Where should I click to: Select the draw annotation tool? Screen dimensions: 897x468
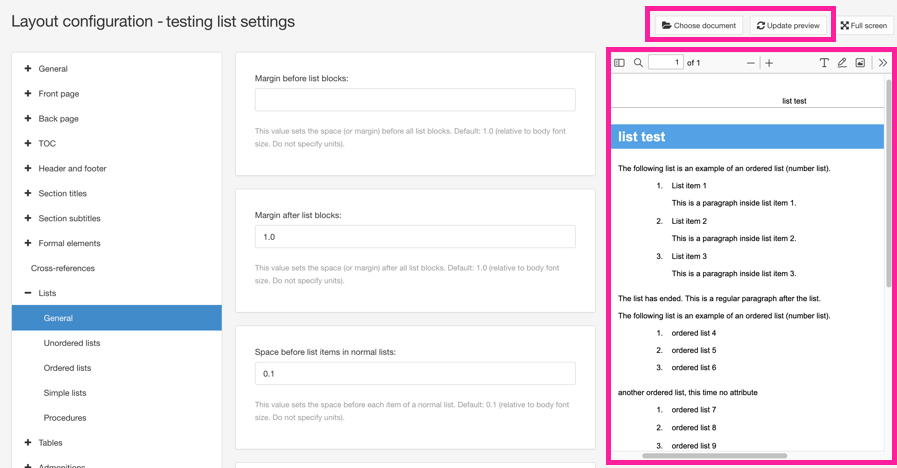[x=842, y=63]
